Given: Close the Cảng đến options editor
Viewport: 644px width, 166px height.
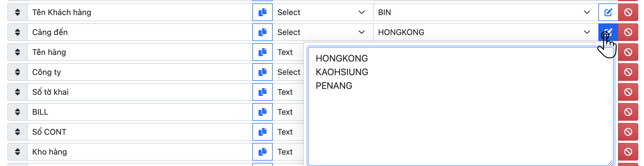Looking at the screenshot, I should point(608,32).
